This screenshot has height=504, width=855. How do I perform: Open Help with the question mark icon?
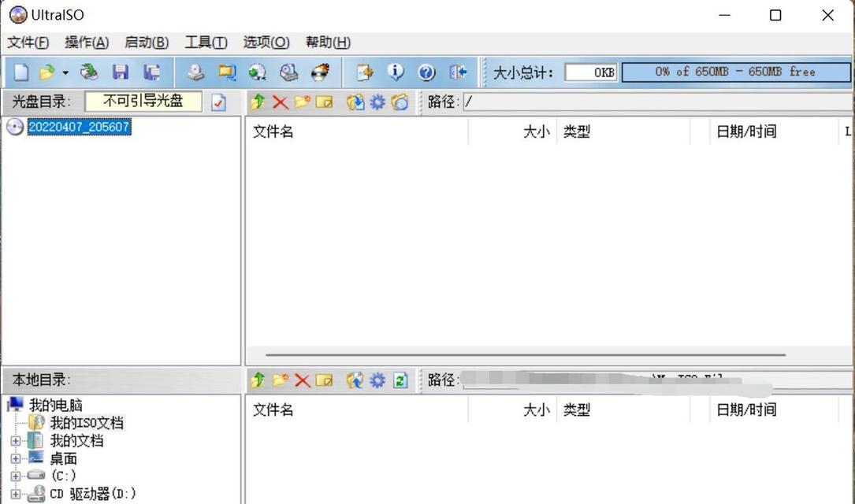click(426, 72)
